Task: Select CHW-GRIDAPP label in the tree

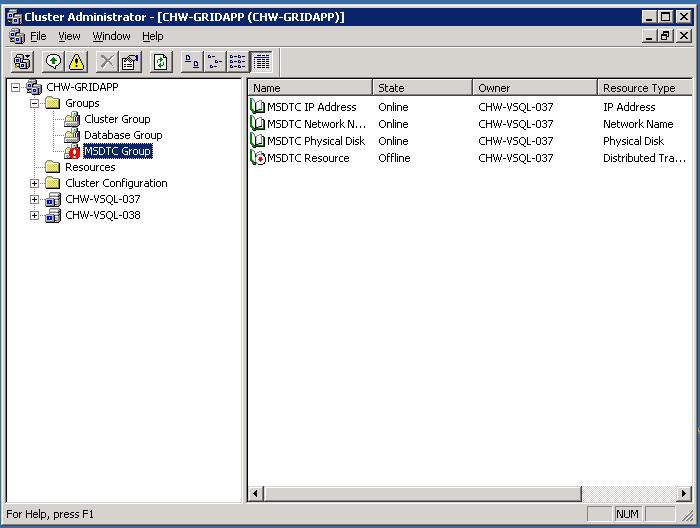Action: click(83, 87)
